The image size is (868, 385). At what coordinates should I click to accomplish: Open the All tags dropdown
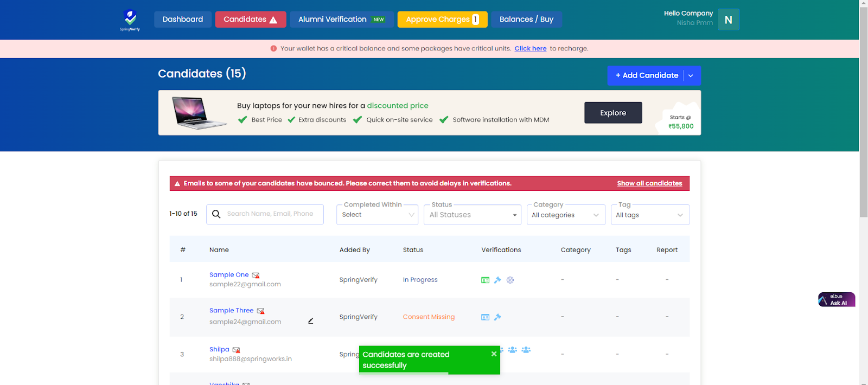coord(650,215)
